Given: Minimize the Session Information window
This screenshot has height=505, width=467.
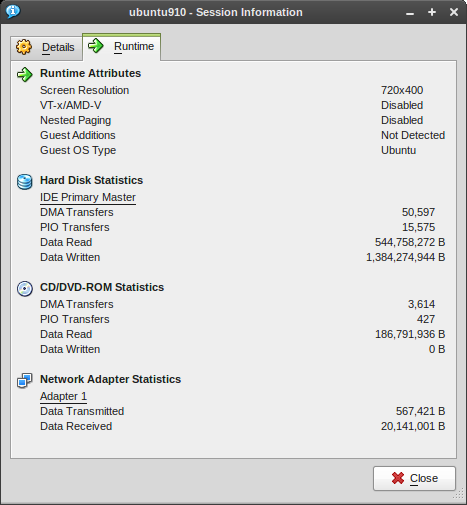Looking at the screenshot, I should coord(410,14).
